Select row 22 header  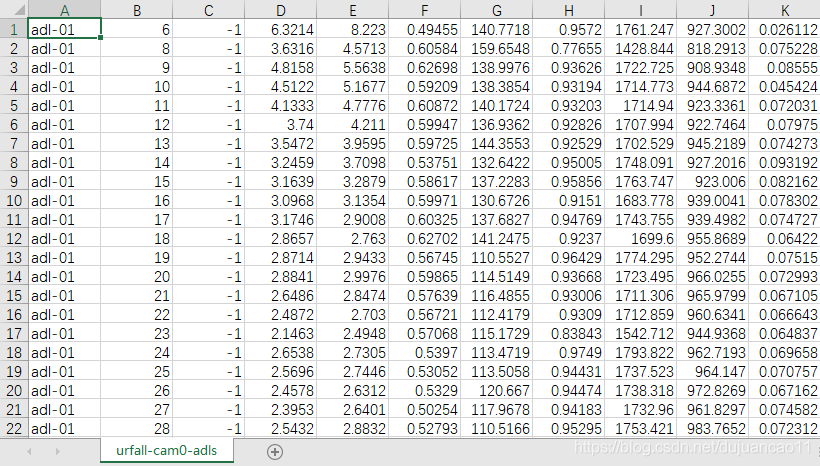pyautogui.click(x=14, y=429)
